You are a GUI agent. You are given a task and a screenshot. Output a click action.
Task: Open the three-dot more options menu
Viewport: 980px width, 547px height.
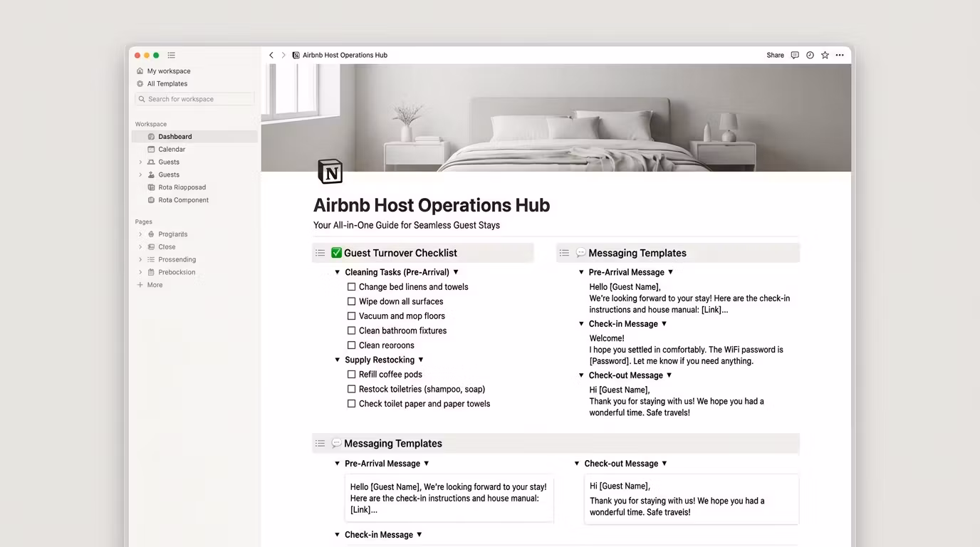point(840,55)
